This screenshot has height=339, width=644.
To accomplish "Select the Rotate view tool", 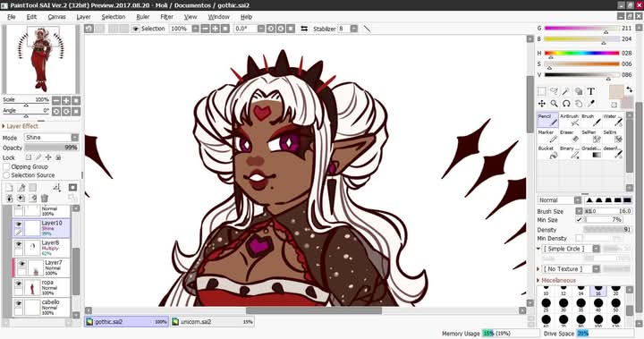I will 566,104.
